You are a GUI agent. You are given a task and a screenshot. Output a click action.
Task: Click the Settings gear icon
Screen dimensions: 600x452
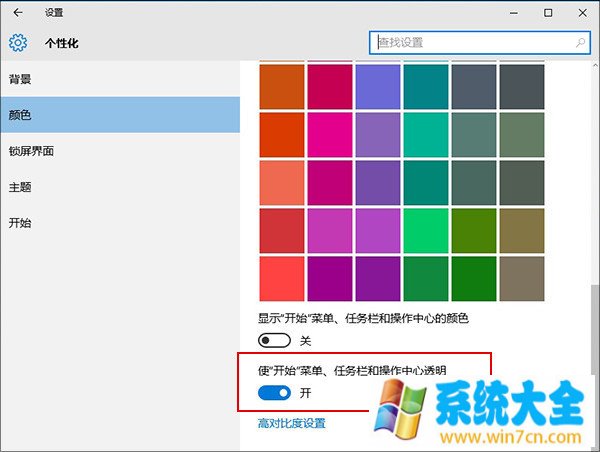coord(18,42)
